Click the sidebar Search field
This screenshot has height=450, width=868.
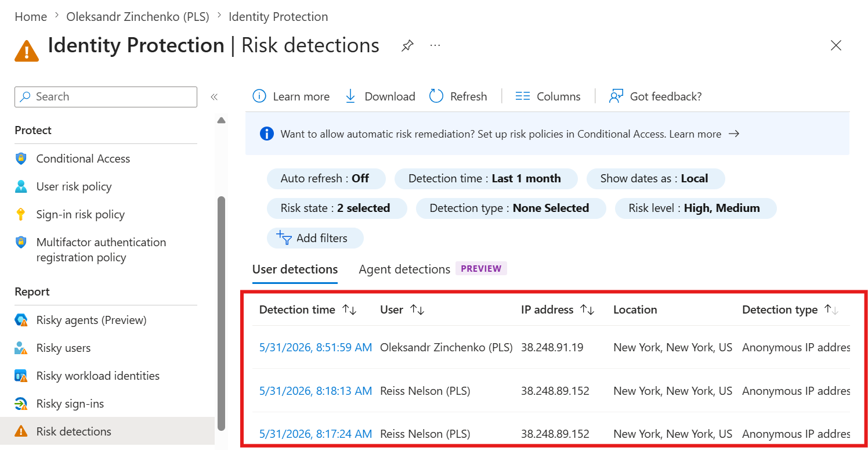pyautogui.click(x=106, y=97)
